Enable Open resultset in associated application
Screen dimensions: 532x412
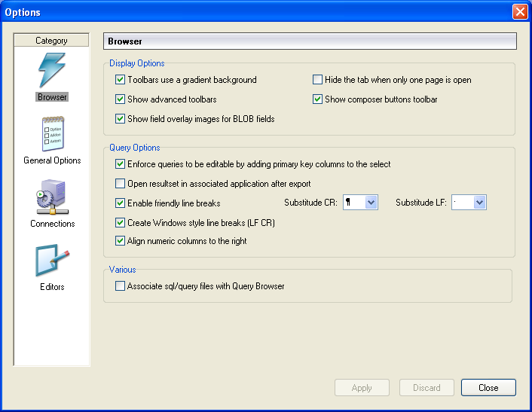point(120,184)
